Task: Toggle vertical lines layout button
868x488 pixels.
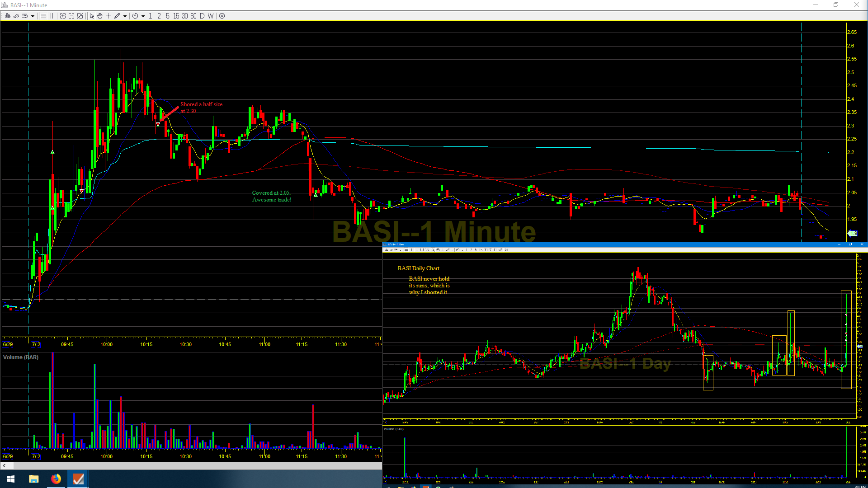Action: click(x=52, y=16)
